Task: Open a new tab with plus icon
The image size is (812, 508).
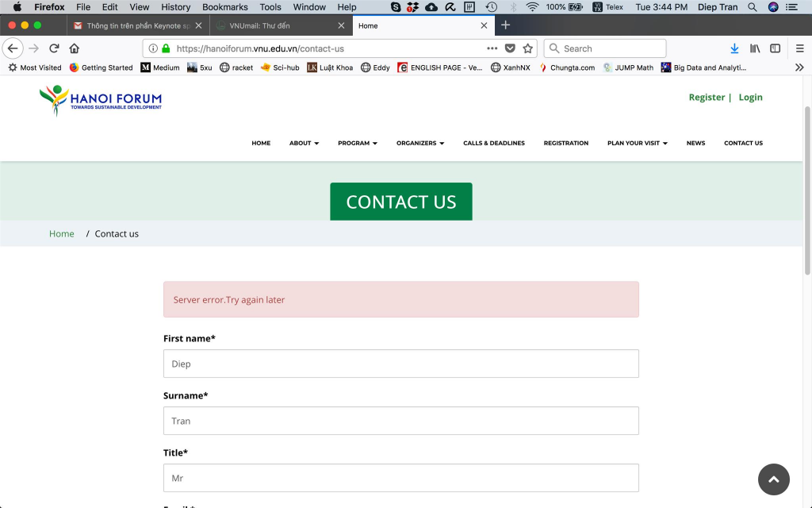Action: pyautogui.click(x=506, y=25)
